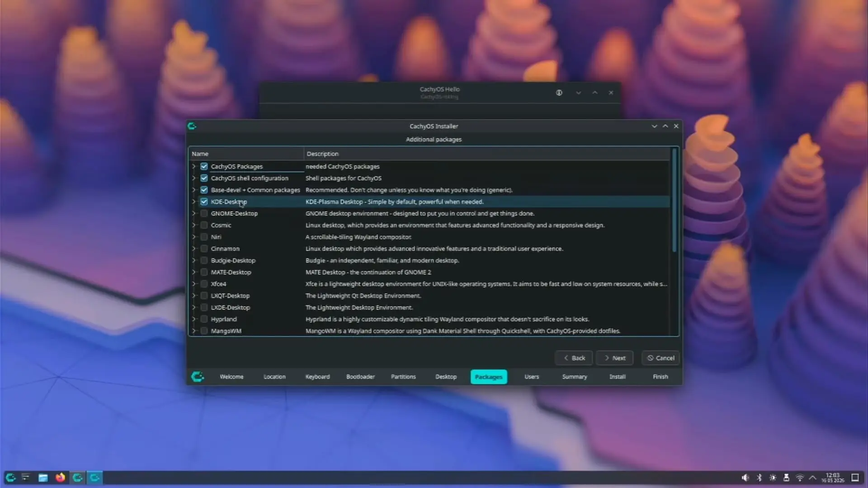Minimize the CachyOS Hello window
Screen dimensions: 868x488
578,93
